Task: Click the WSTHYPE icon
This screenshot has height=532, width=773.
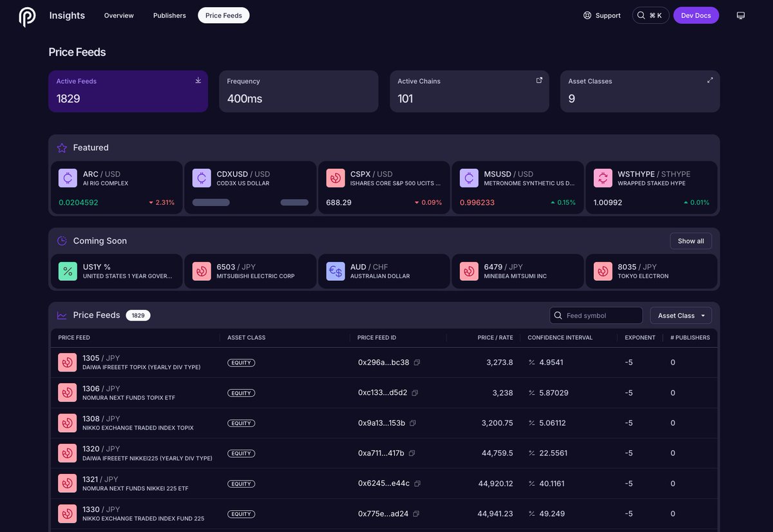Action: 603,178
